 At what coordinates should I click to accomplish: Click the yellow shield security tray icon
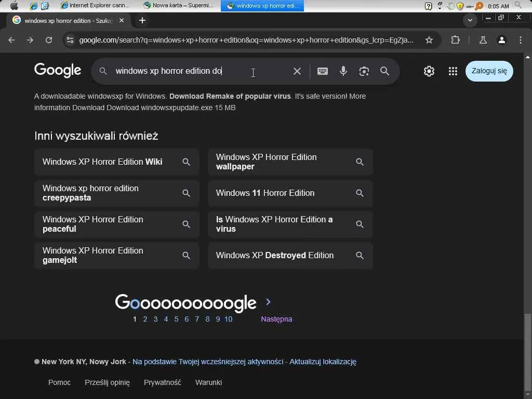(460, 6)
